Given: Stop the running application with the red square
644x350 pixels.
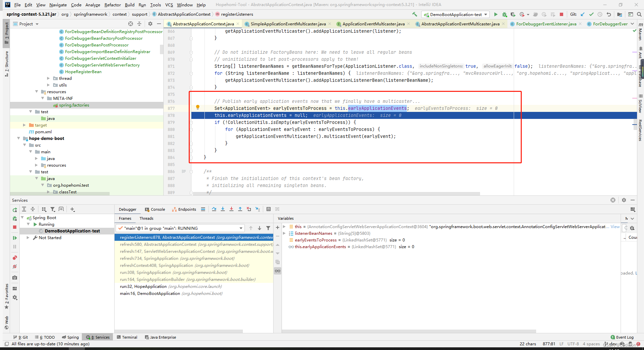Looking at the screenshot, I should (561, 14).
